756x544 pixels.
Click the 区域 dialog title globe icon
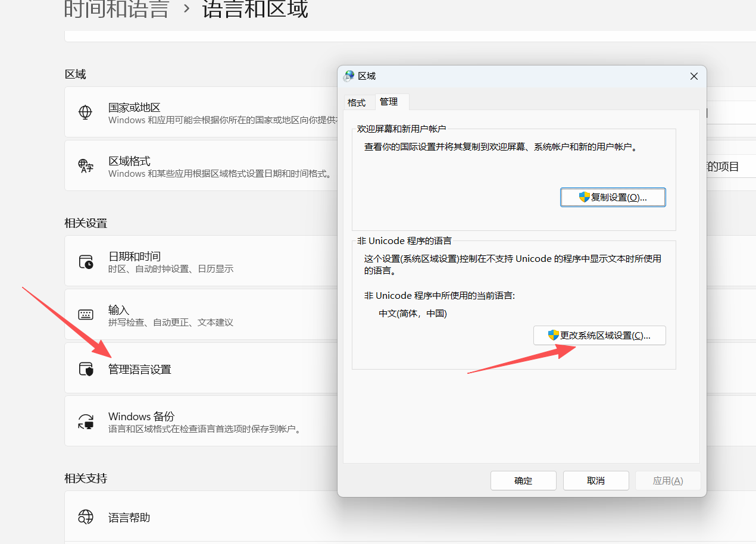coord(349,76)
